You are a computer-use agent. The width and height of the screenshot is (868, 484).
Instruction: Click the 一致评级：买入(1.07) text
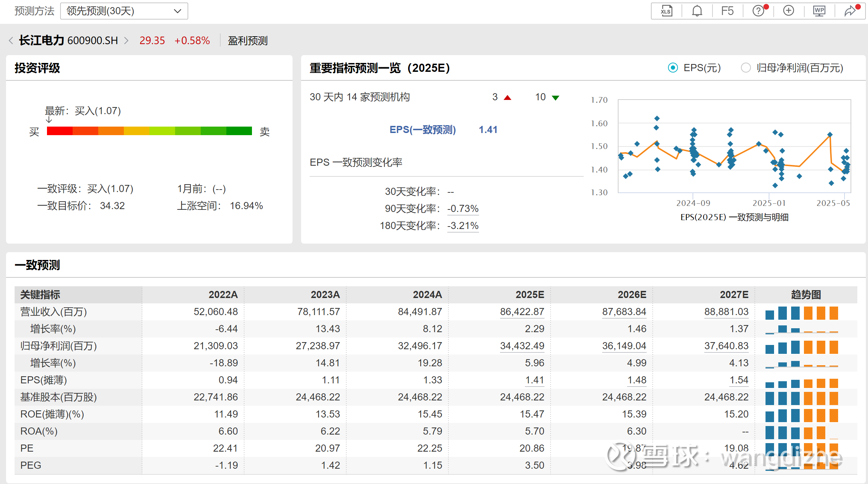click(x=85, y=188)
